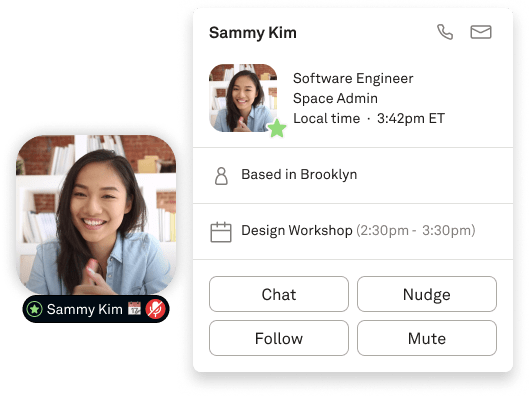This screenshot has height=396, width=529.
Task: Click the email envelope icon
Action: [481, 32]
